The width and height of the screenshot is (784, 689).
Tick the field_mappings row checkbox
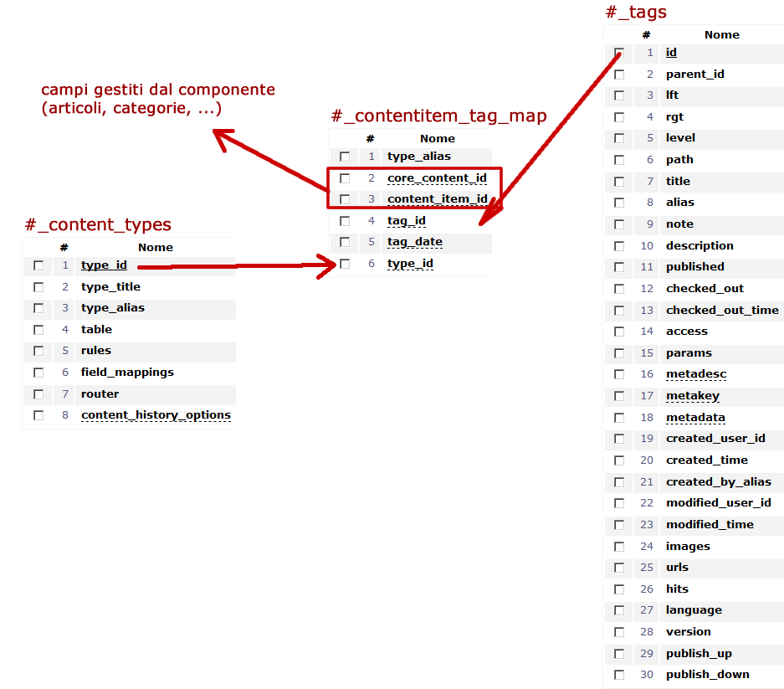38,373
